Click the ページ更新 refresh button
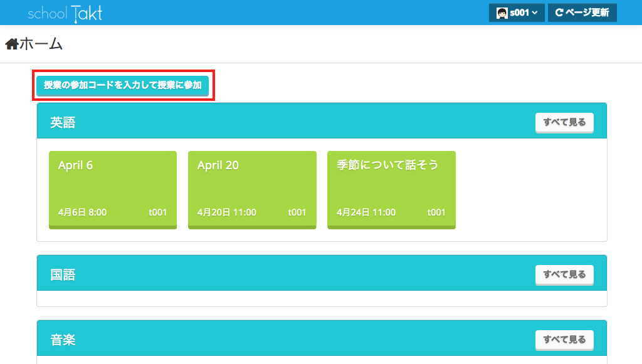Screen dimensions: 642x364 (x=582, y=13)
